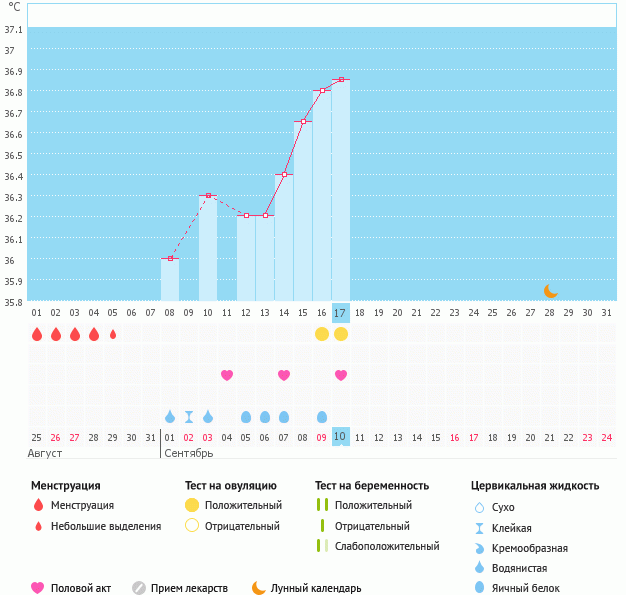Click the orange moon icon in the legend
This screenshot has width=626, height=595.
pyautogui.click(x=259, y=588)
